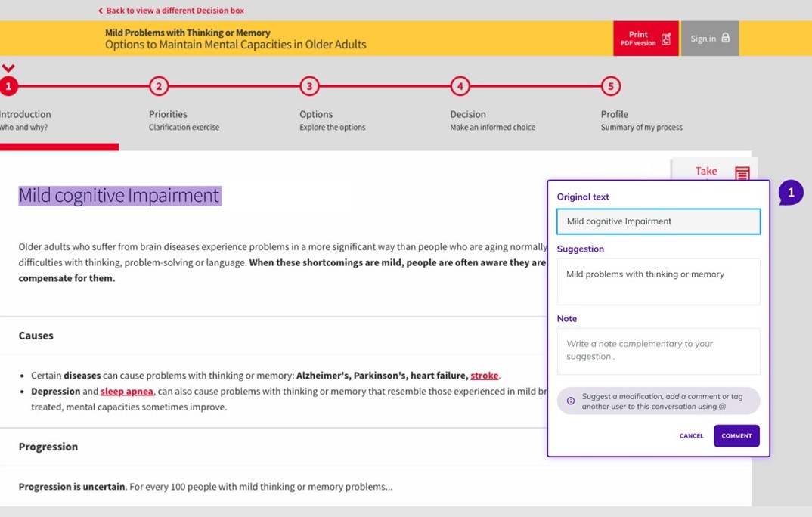Click the 'Suggestion' field label
Image resolution: width=812 pixels, height=517 pixels.
pos(580,249)
